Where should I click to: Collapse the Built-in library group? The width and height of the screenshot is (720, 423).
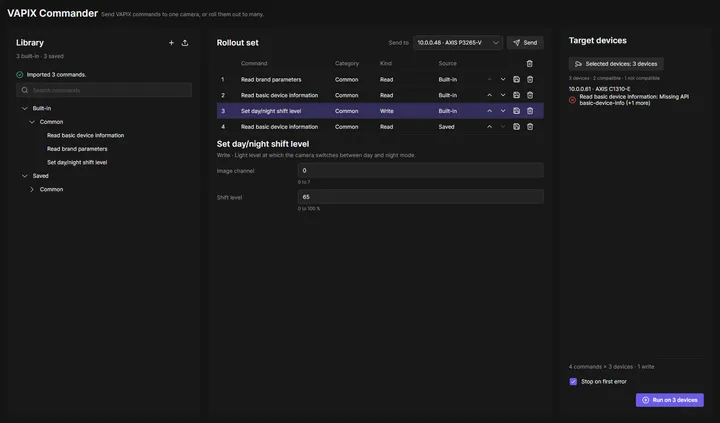point(25,108)
